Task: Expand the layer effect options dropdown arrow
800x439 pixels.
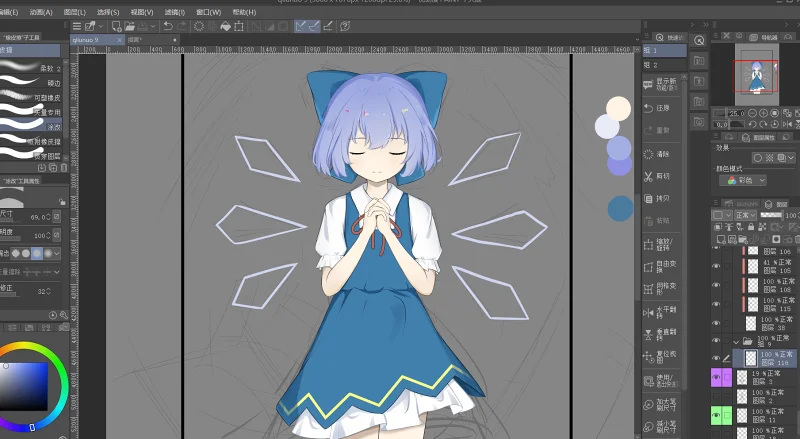Action: pyautogui.click(x=791, y=158)
